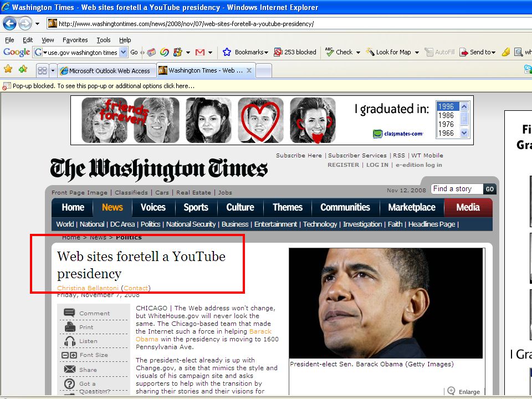Click The Washington Times masthead logo
532x399 pixels.
pos(159,169)
